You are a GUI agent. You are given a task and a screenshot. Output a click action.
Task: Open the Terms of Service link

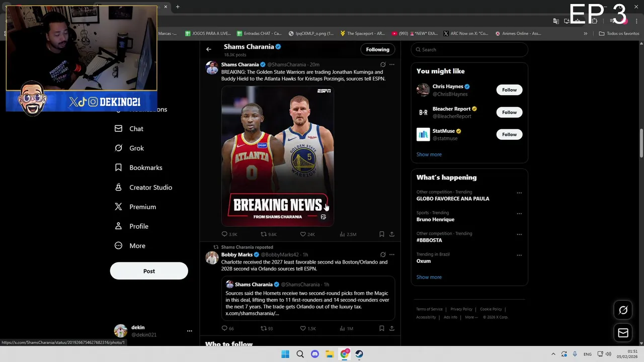pos(429,309)
